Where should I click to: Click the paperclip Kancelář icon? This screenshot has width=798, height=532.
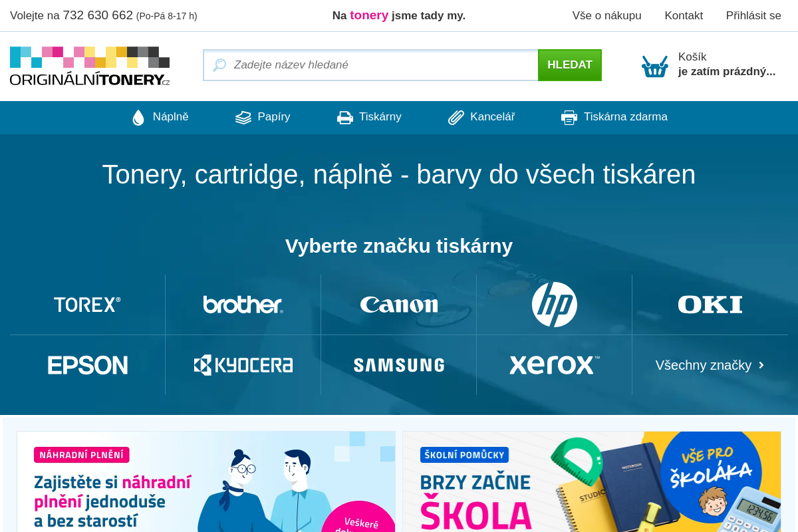tap(456, 118)
